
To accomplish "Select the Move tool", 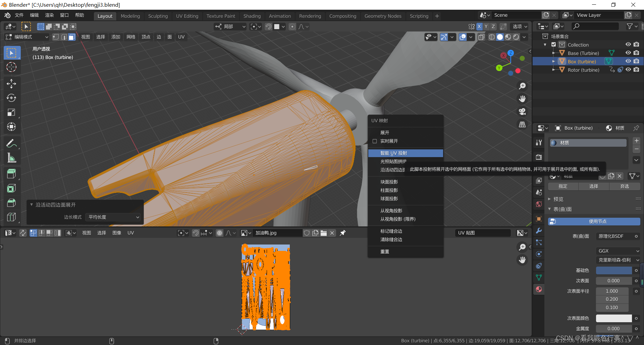I will click(11, 84).
